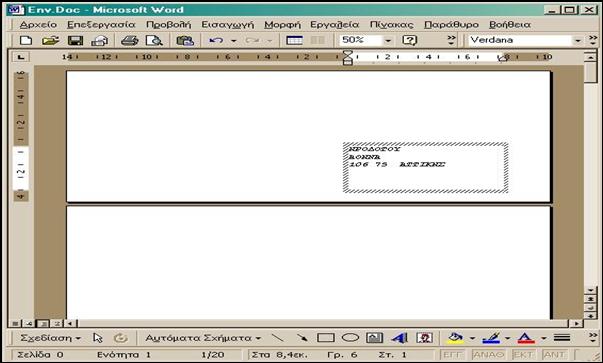The width and height of the screenshot is (603, 363).
Task: Open the Εργαλεία menu
Action: click(335, 25)
